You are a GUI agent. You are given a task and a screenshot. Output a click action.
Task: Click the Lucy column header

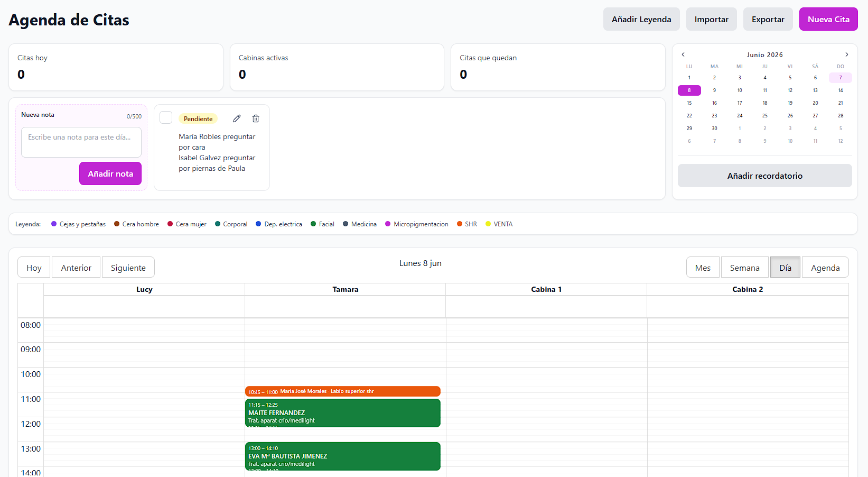144,289
